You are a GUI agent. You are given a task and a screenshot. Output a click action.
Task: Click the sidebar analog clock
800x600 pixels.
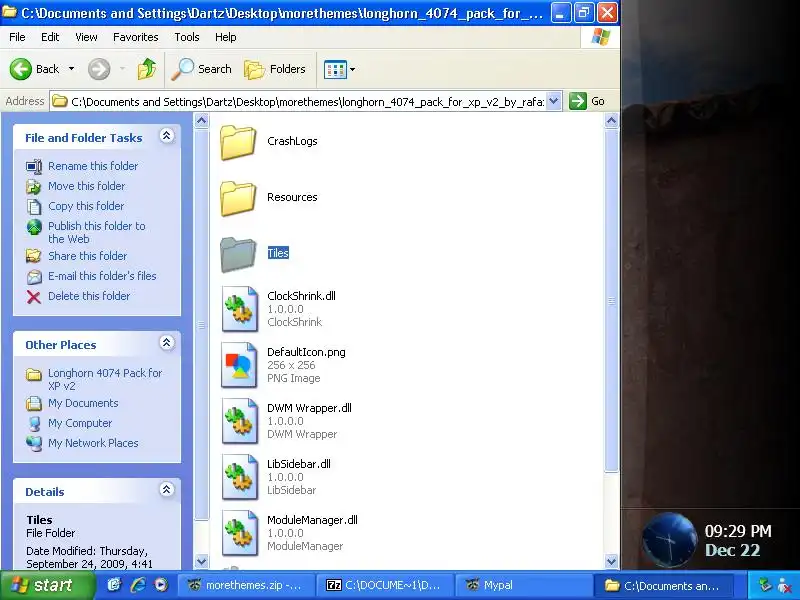click(x=668, y=540)
